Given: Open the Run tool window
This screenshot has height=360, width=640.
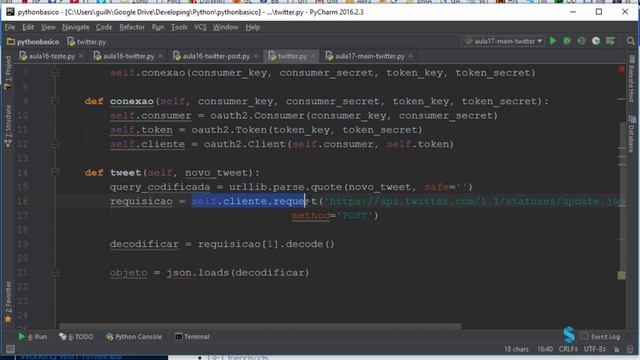Looking at the screenshot, I should (x=33, y=337).
